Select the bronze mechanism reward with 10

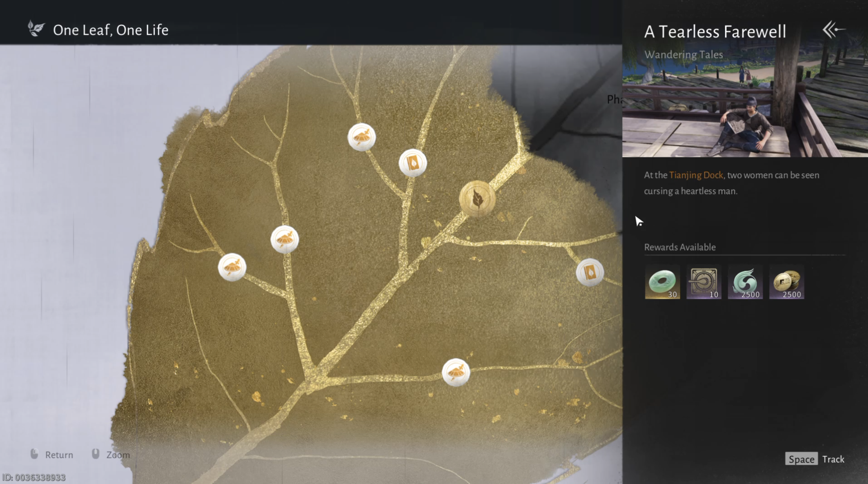click(704, 282)
